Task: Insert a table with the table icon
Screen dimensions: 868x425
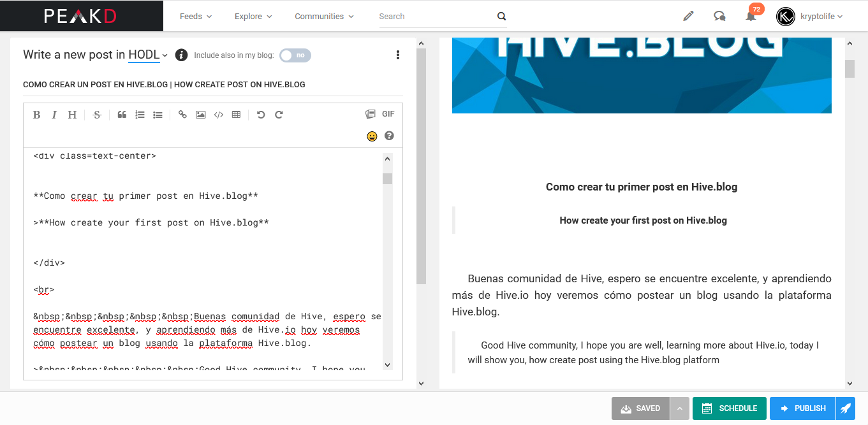Action: coord(236,115)
